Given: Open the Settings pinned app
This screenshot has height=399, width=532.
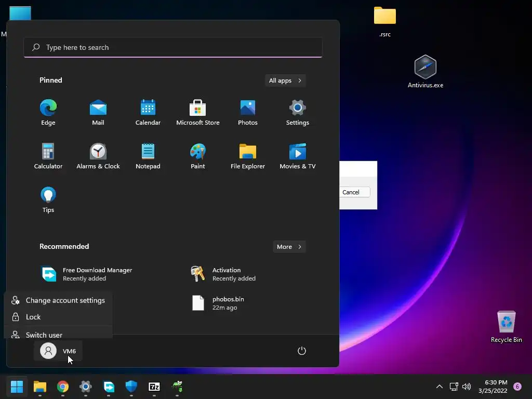Looking at the screenshot, I should 298,113.
